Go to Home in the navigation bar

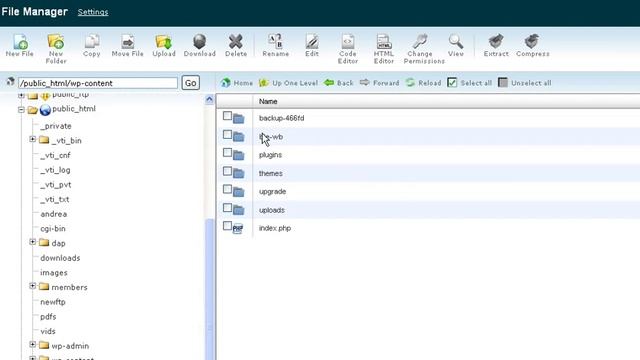tap(237, 83)
